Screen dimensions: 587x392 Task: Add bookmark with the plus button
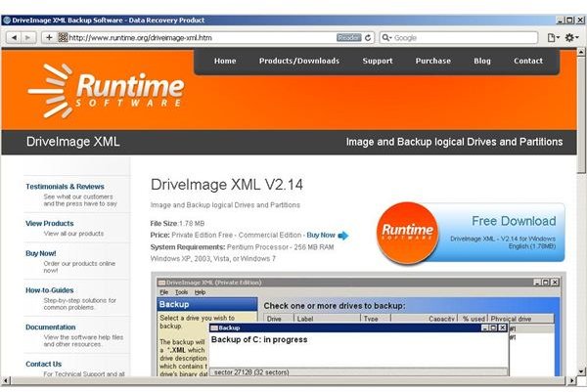tap(49, 37)
